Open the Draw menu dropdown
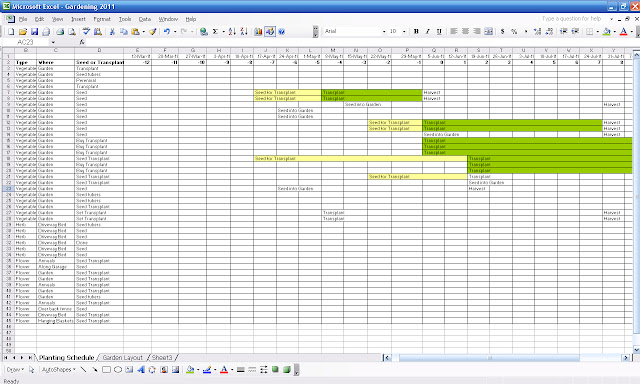The image size is (640, 384). click(15, 370)
